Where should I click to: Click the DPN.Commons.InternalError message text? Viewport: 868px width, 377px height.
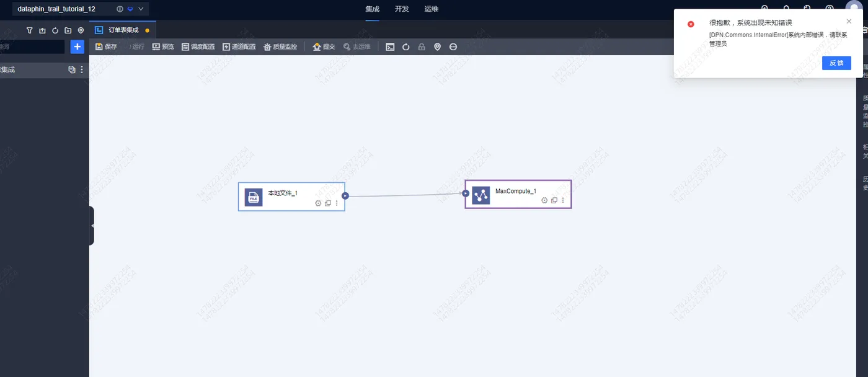point(778,40)
